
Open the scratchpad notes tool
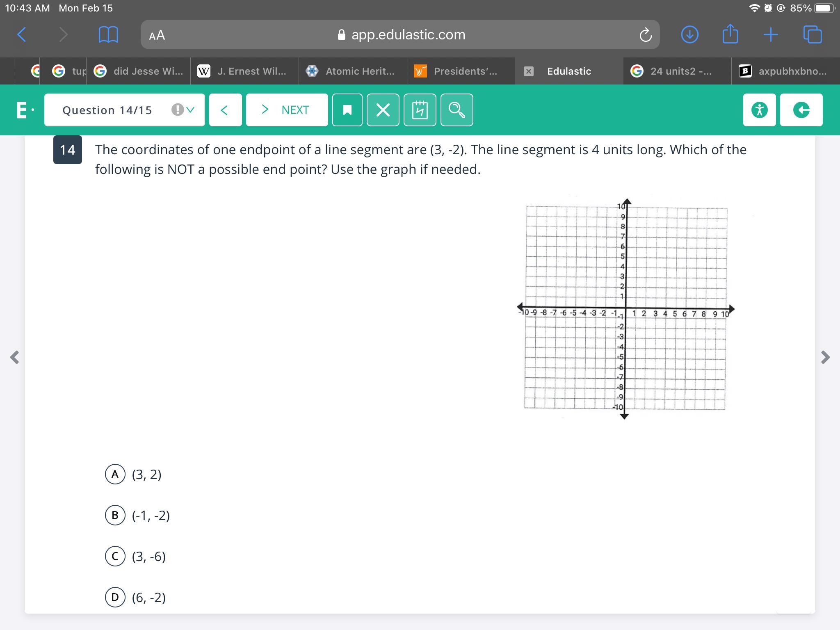[x=420, y=110]
